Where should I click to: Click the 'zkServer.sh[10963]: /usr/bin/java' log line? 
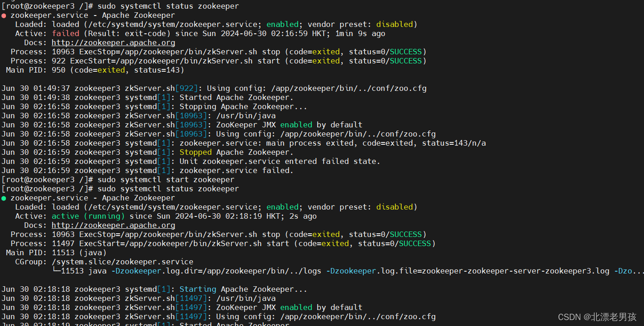138,116
